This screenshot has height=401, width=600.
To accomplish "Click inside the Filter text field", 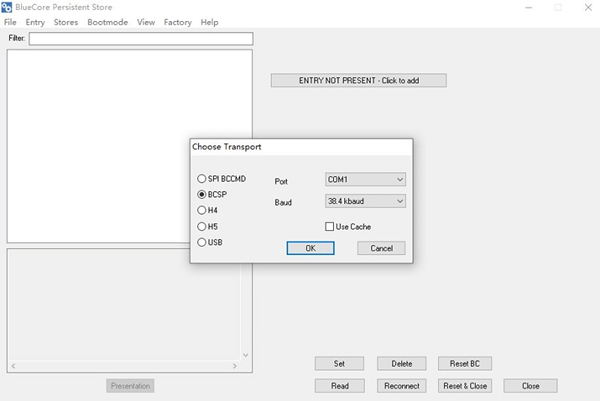I will tap(140, 39).
